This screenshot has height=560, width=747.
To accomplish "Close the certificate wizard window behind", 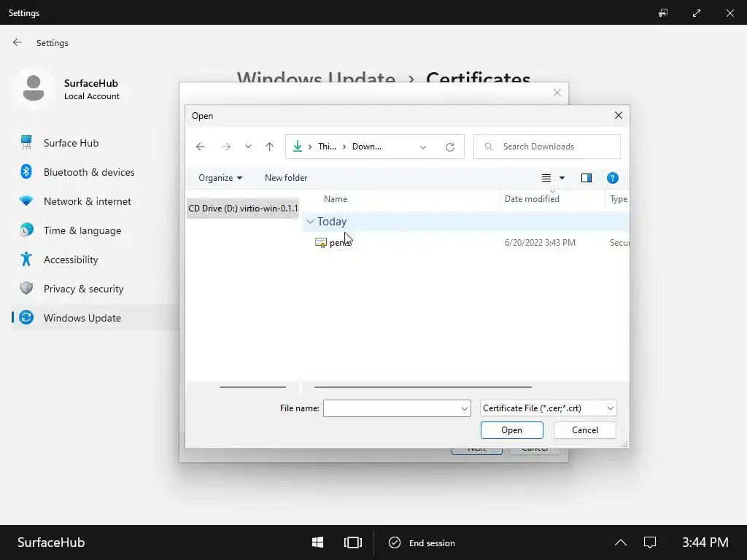I will tap(557, 93).
